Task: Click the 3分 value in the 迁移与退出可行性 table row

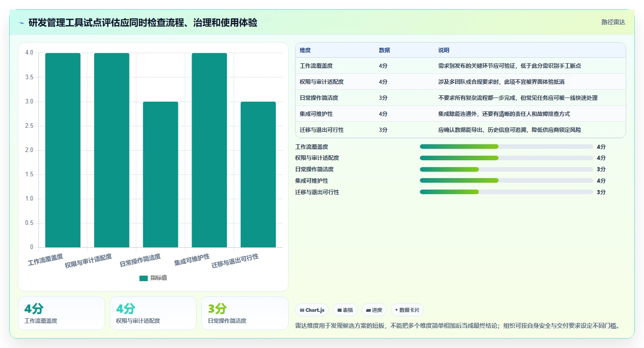Action: 383,130
